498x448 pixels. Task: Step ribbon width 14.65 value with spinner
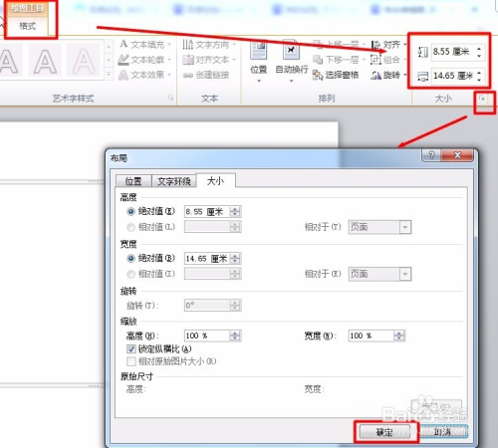coord(479,76)
